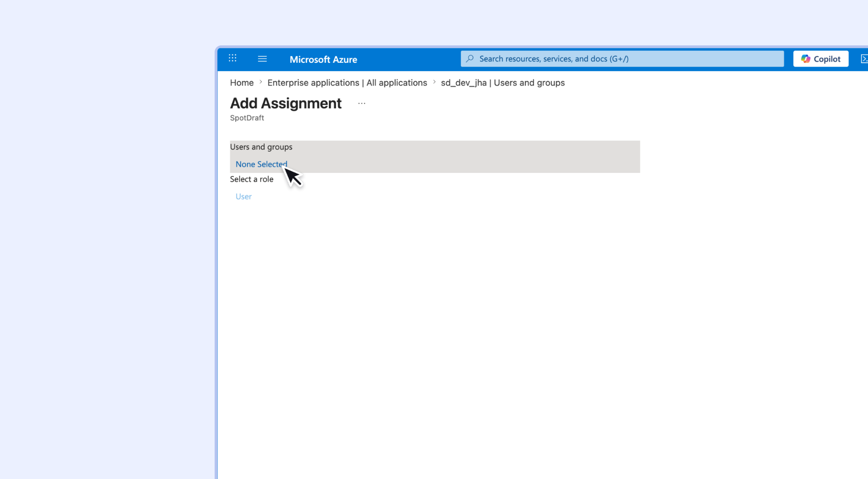Open the Copilot button

[821, 59]
